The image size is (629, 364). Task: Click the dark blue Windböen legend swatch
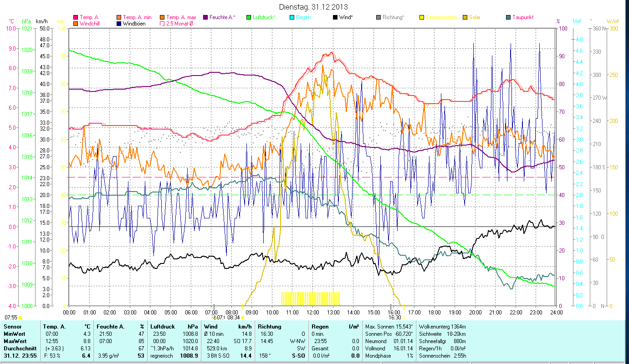point(119,23)
